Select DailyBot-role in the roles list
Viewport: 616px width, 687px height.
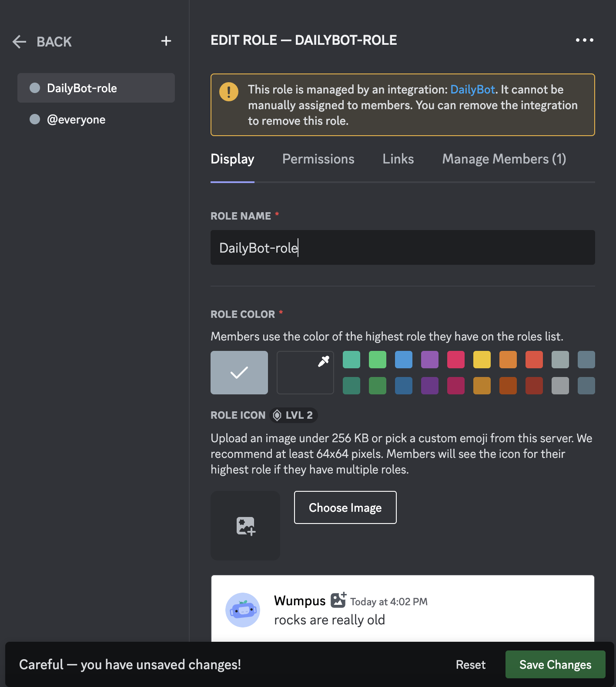tap(96, 88)
